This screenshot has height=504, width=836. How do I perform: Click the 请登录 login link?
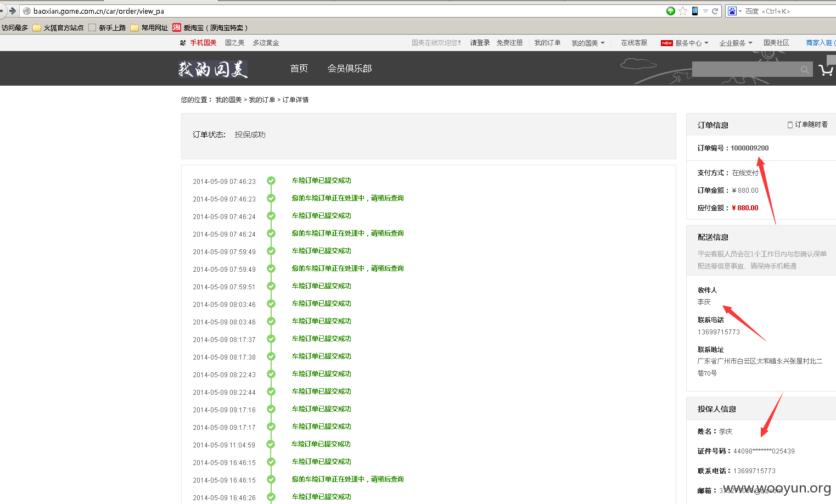coord(480,43)
